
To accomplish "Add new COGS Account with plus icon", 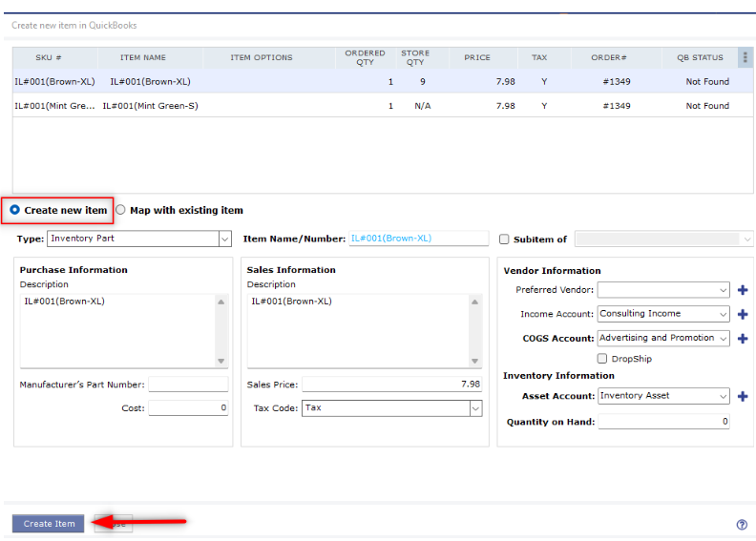I will click(743, 338).
